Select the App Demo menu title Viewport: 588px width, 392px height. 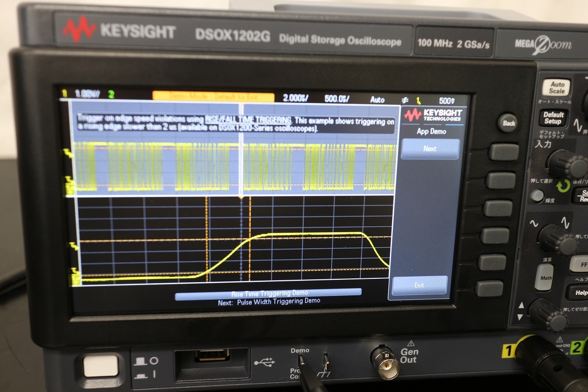432,131
